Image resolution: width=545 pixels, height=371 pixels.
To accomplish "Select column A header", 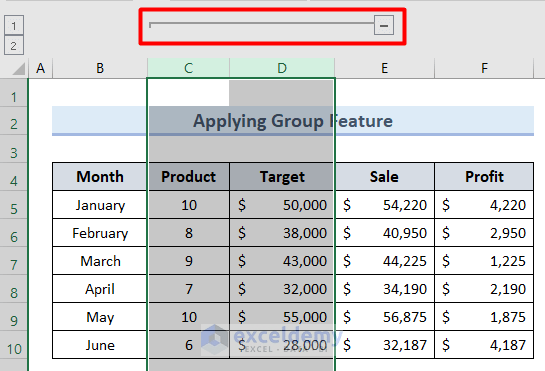I will coord(40,68).
